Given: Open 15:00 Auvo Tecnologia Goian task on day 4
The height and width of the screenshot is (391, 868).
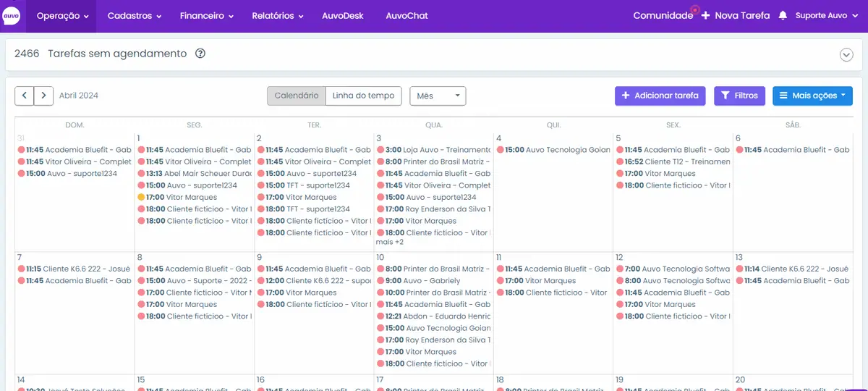Looking at the screenshot, I should [x=553, y=150].
